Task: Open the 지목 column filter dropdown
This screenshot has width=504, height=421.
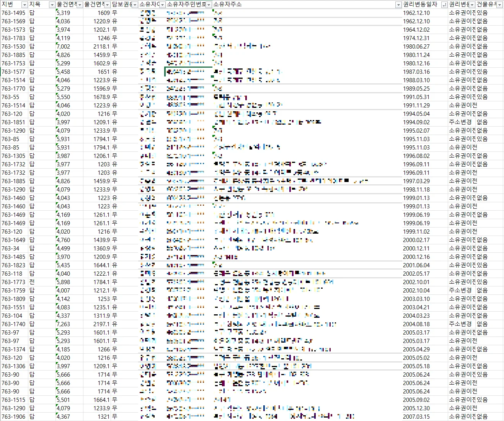Action: coord(52,5)
